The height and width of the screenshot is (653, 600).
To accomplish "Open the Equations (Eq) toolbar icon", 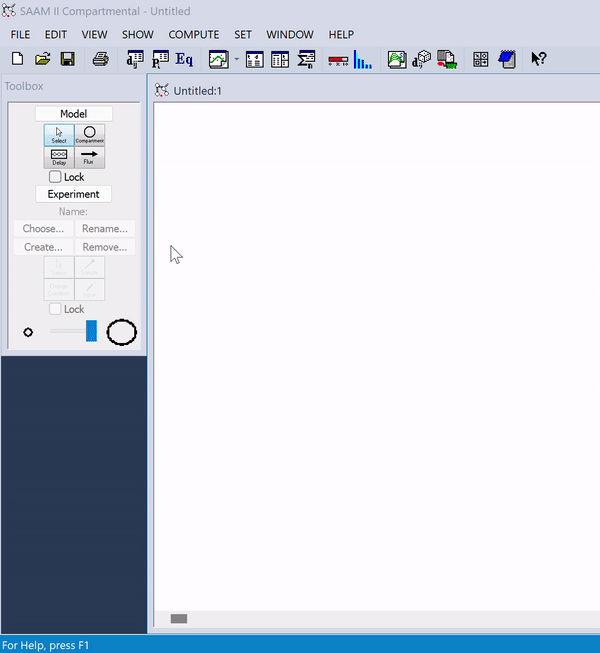I will [184, 60].
